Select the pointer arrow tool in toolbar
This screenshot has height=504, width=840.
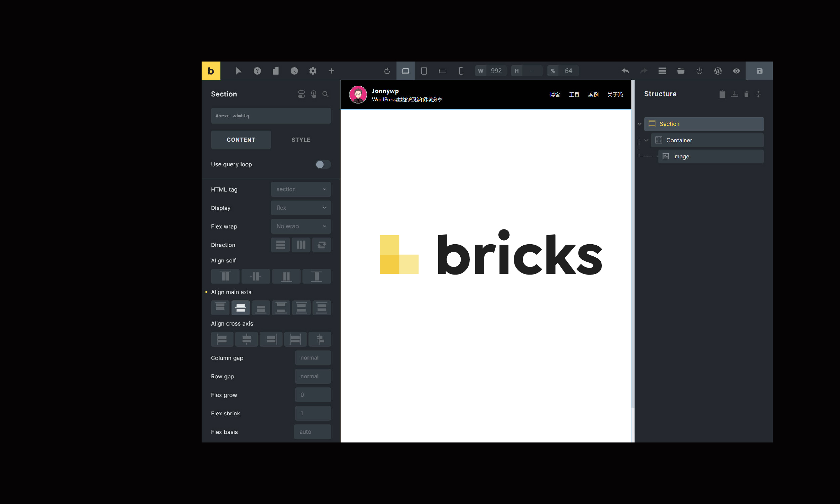(x=239, y=71)
